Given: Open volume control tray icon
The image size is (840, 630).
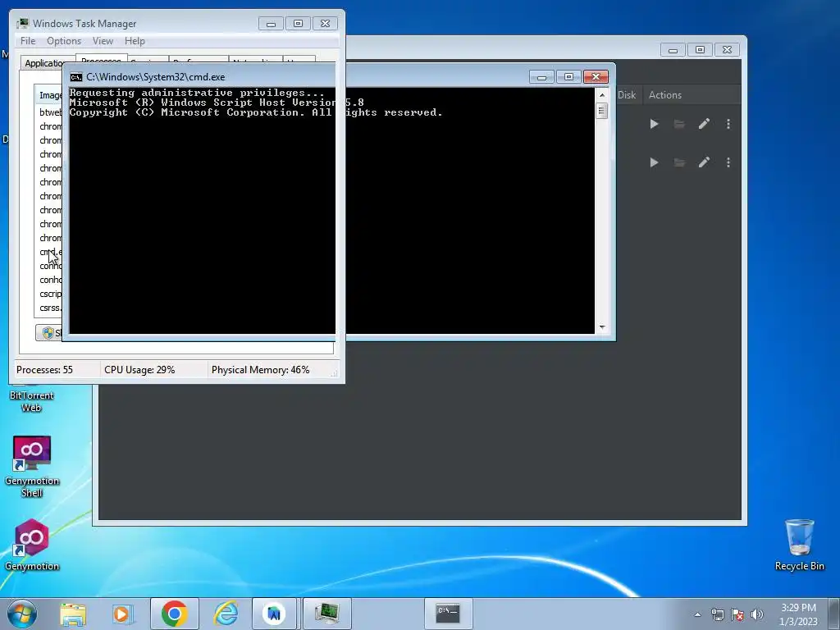Looking at the screenshot, I should (x=757, y=614).
